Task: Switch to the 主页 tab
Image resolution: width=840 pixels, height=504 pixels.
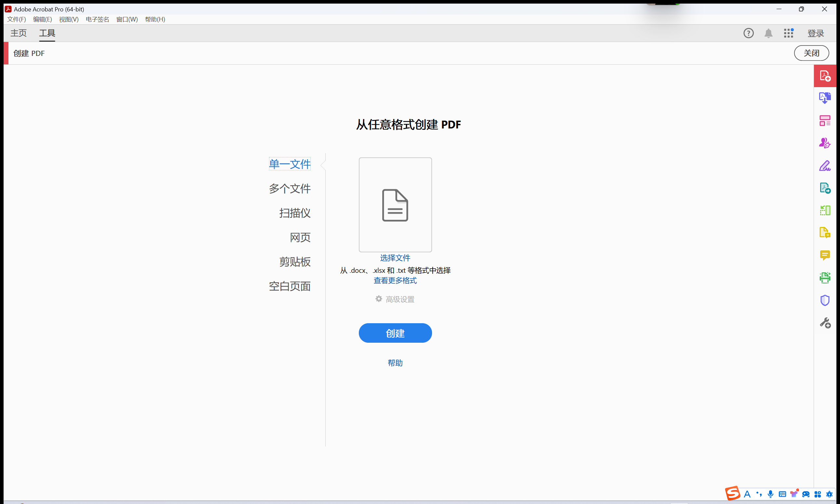Action: pos(18,33)
